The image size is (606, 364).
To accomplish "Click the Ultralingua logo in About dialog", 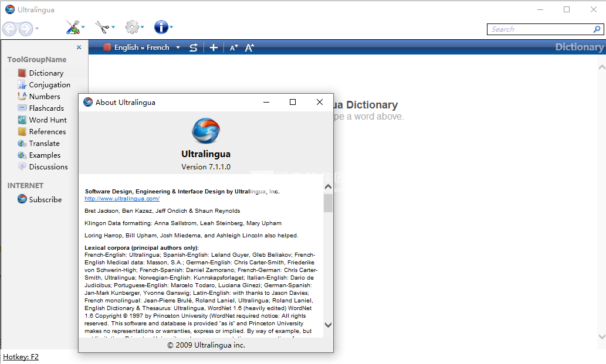I will coord(206,131).
